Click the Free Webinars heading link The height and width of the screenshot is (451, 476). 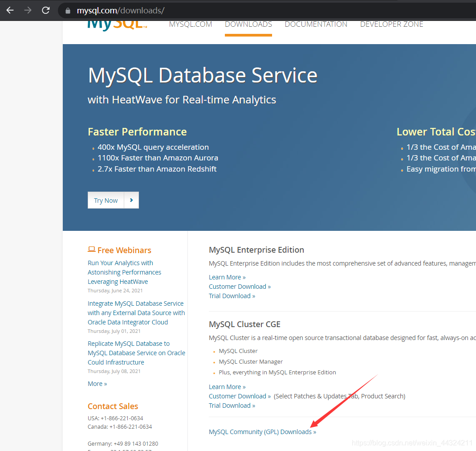(x=124, y=250)
